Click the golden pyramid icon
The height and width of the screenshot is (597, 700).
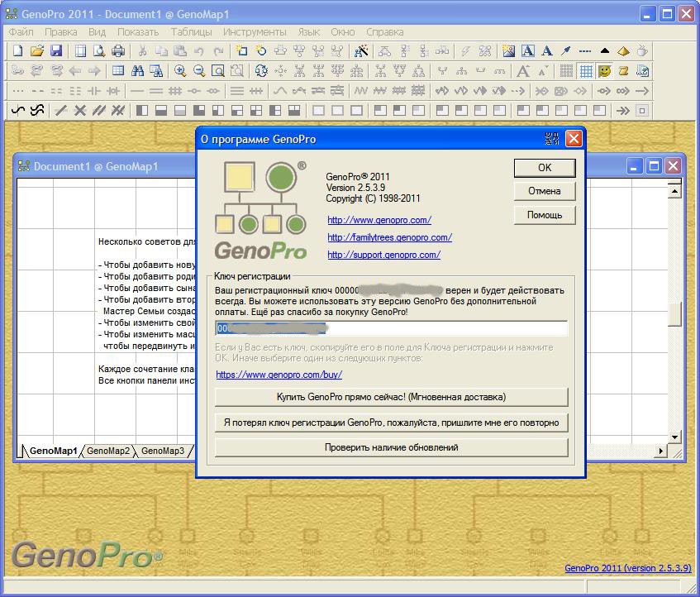click(624, 51)
